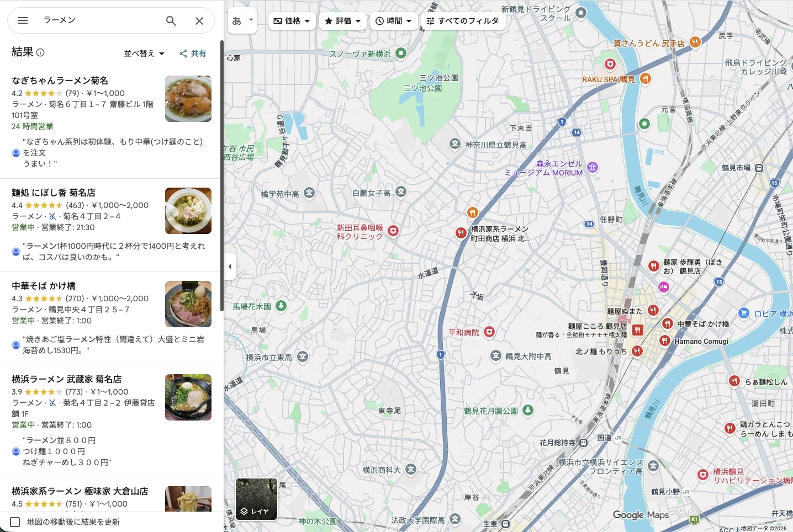
Task: Click the magnifier search icon
Action: click(171, 20)
